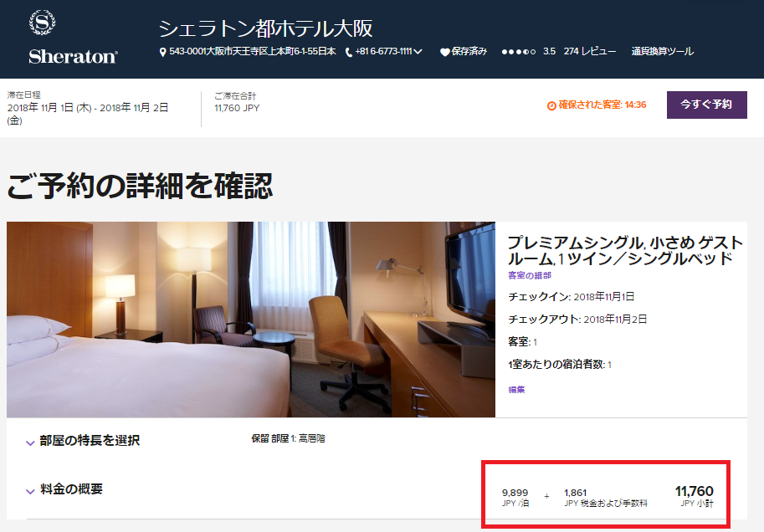Screen dimensions: 764x532
Task: Open 通貨換算ツール link
Action: pos(662,52)
